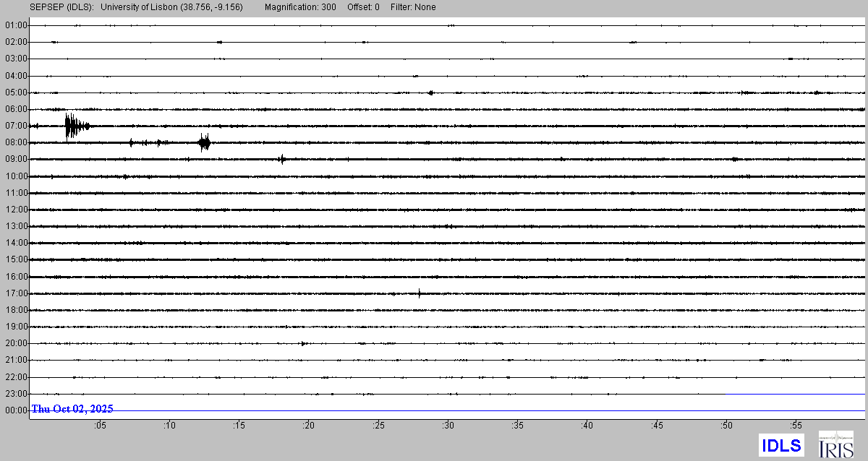Viewport: 868px width, 461px height.
Task: Click the 01:00 hour label
Action: 16,25
